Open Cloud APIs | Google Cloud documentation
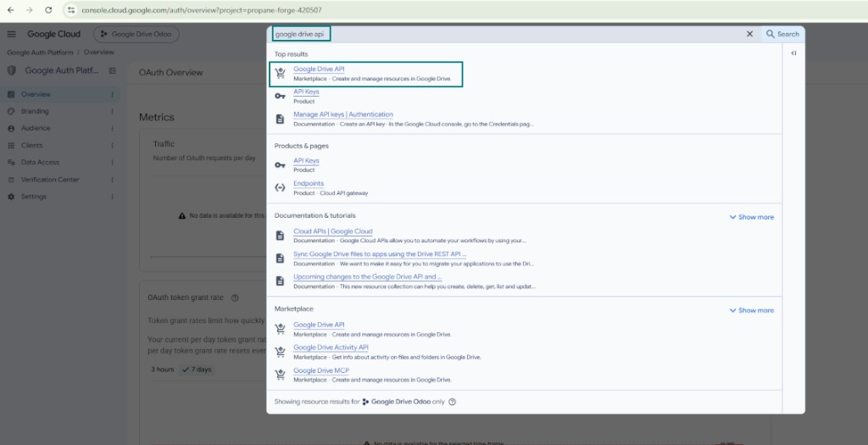868x445 pixels. tap(332, 231)
